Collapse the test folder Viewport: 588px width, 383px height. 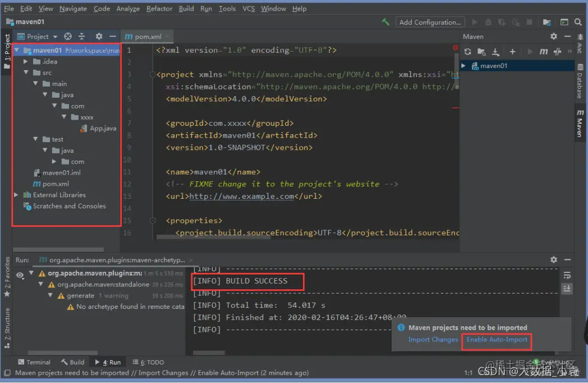coord(35,139)
